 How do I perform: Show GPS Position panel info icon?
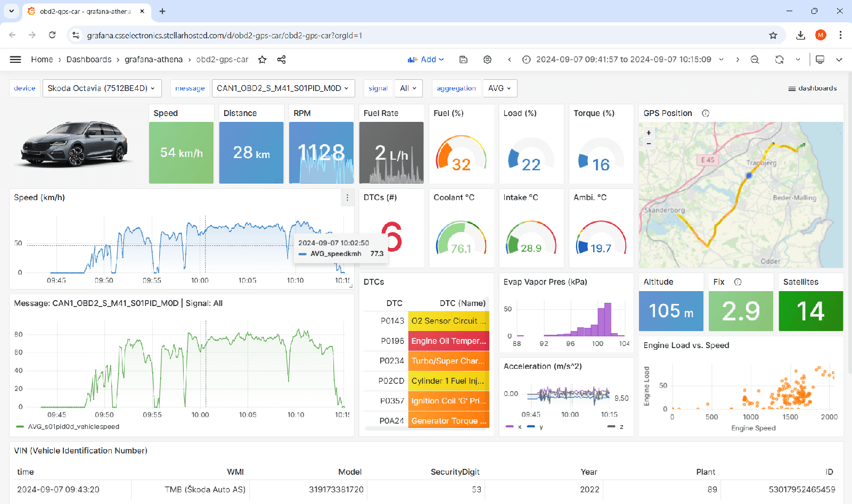pyautogui.click(x=706, y=113)
